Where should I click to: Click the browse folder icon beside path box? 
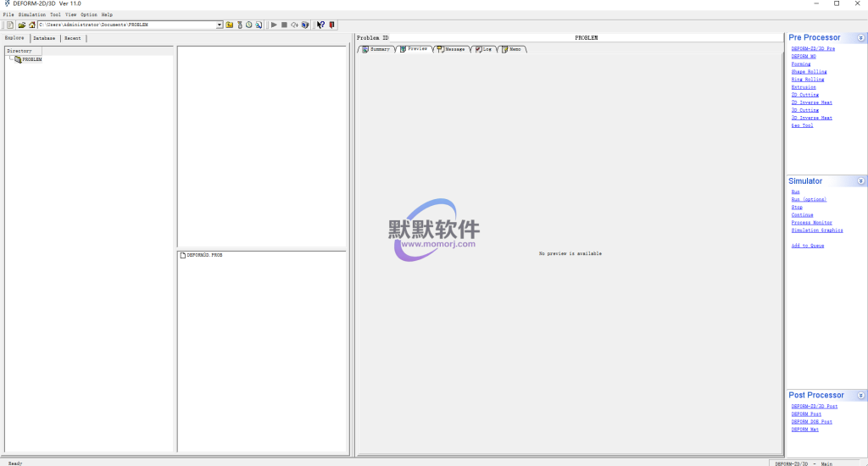(230, 25)
